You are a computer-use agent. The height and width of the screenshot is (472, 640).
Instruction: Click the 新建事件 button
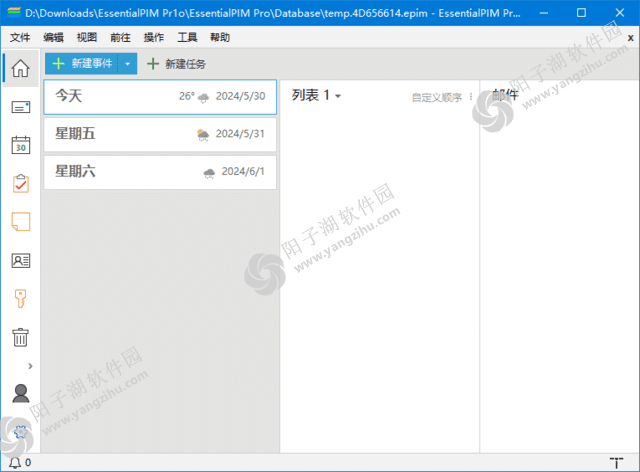[82, 64]
